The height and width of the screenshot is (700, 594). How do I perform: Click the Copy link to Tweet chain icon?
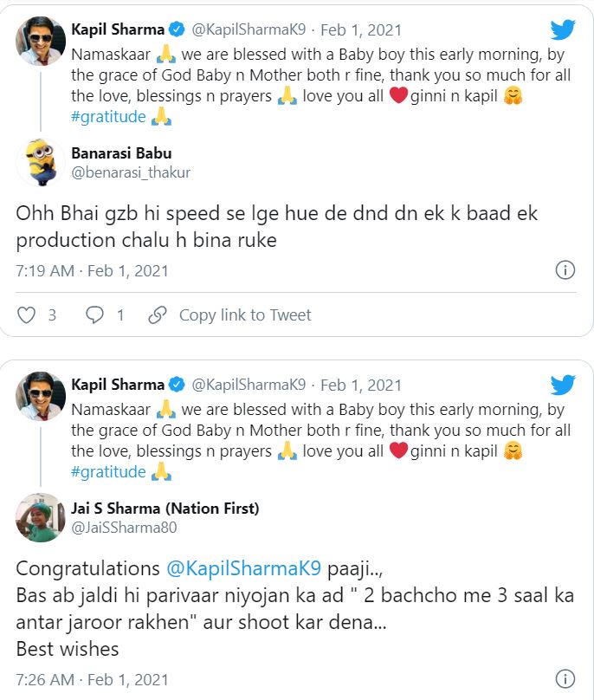click(159, 314)
